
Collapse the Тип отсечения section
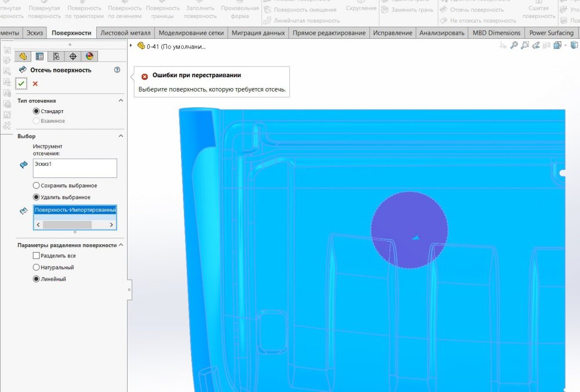[x=121, y=100]
